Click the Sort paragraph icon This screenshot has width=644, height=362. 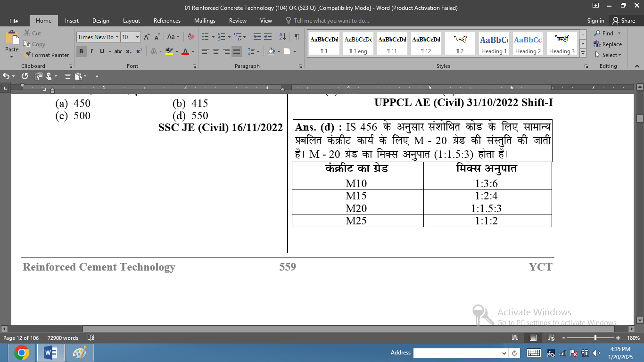click(x=282, y=37)
